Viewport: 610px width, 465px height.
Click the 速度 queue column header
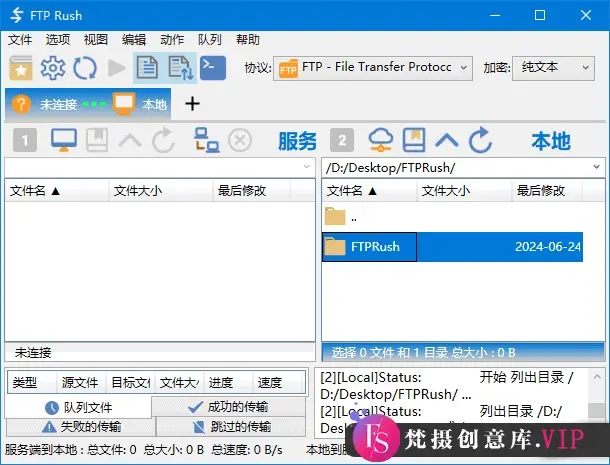279,383
